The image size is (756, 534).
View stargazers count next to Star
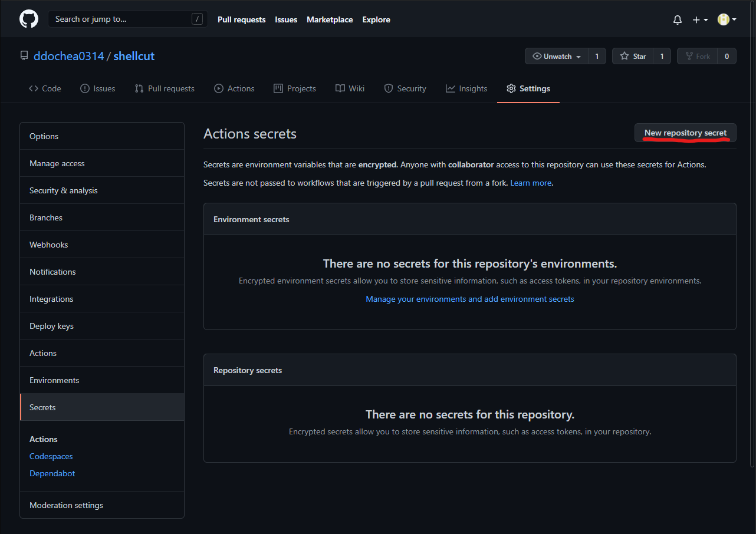[x=662, y=56]
